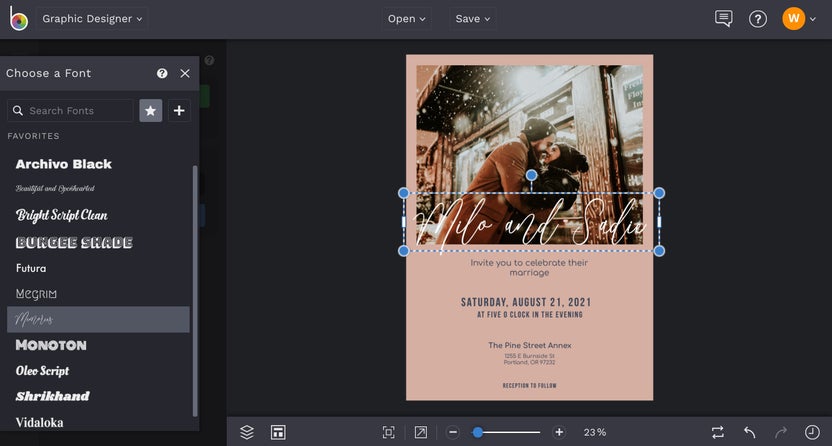The width and height of the screenshot is (832, 446).
Task: Click the zoom out minus button
Action: [453, 432]
